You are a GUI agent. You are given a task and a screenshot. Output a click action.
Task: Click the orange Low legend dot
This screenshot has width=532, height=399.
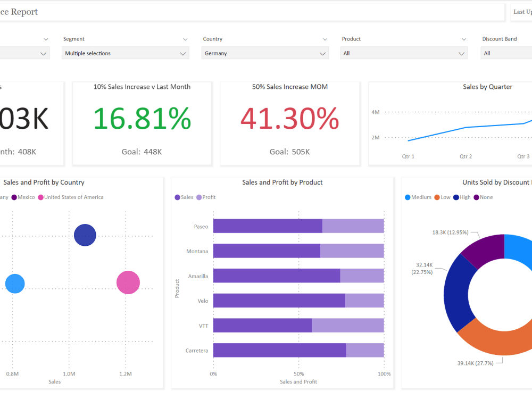tap(436, 197)
